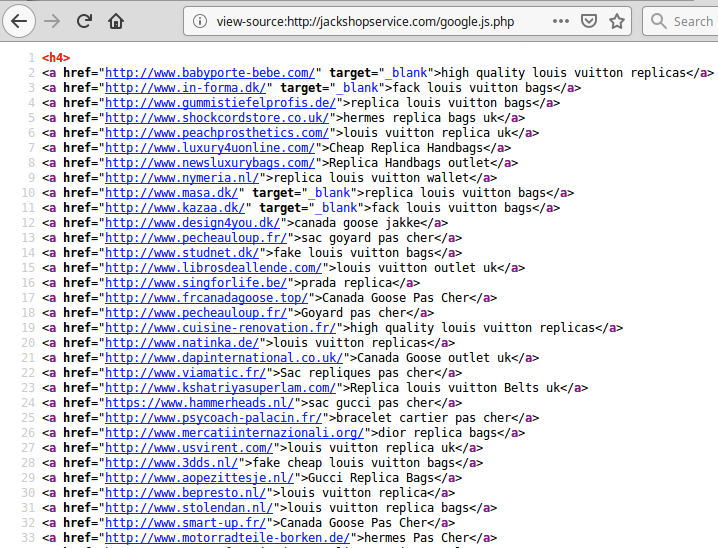
Task: Click text 'Canada Goose outlet uk'
Action: coord(434,358)
